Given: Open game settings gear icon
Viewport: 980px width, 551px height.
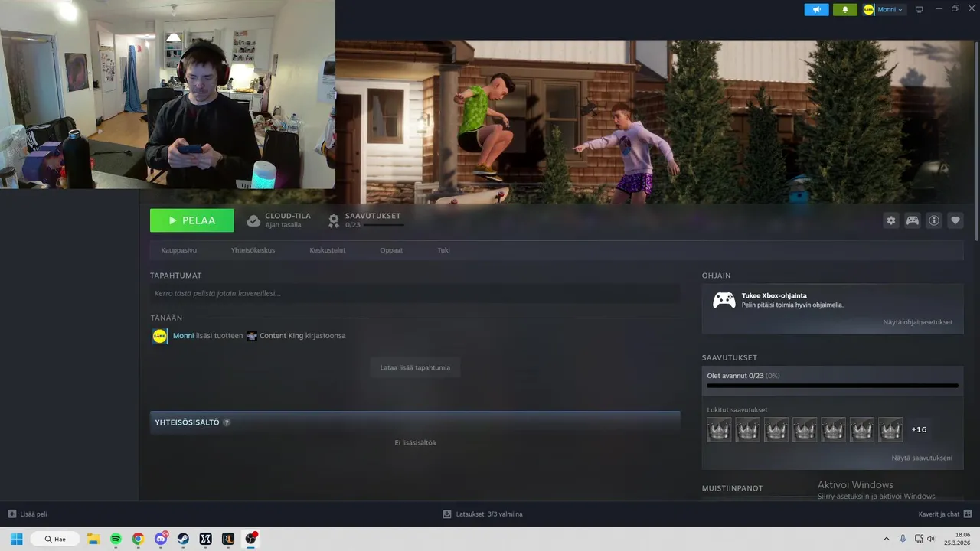Looking at the screenshot, I should (890, 220).
